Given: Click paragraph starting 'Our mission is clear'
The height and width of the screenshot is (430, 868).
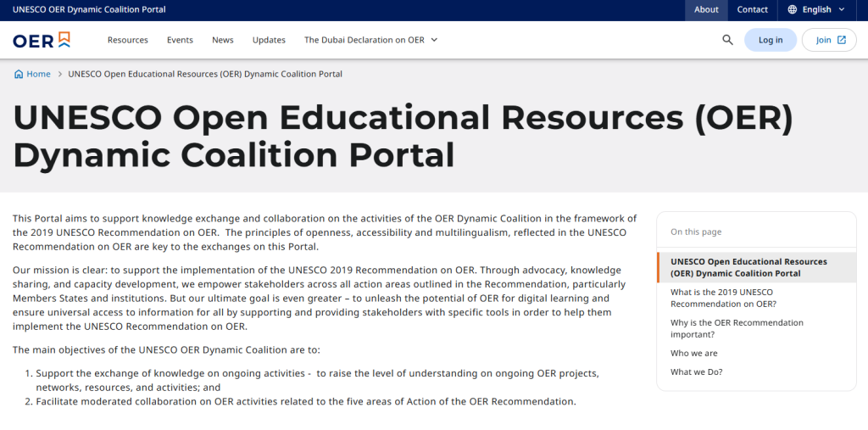Looking at the screenshot, I should point(320,299).
